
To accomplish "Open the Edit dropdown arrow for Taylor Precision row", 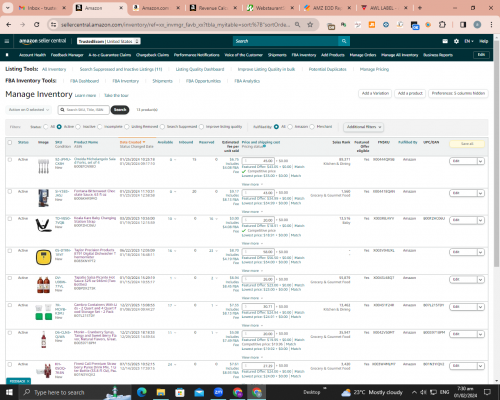I will pyautogui.click(x=480, y=252).
